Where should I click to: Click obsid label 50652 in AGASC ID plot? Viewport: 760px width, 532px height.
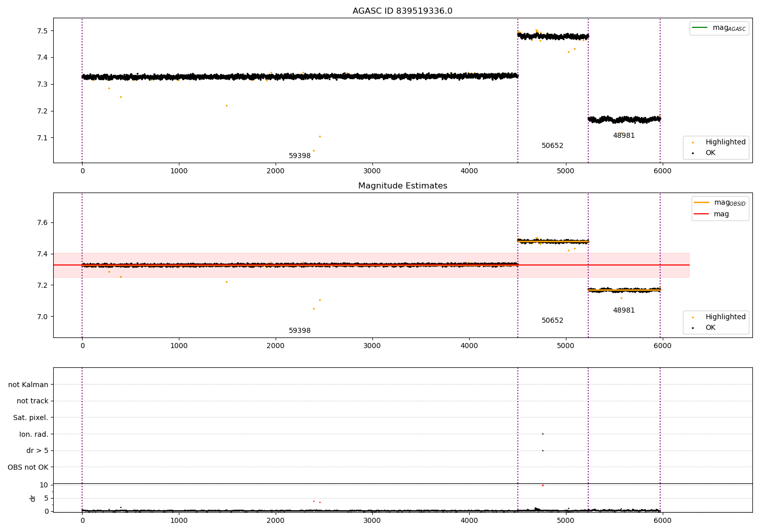[x=552, y=146]
